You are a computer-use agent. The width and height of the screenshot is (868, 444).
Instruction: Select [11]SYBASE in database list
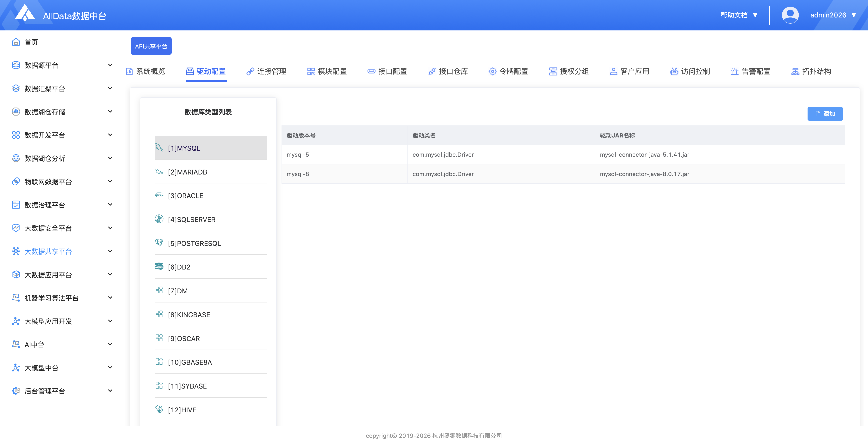click(x=210, y=386)
